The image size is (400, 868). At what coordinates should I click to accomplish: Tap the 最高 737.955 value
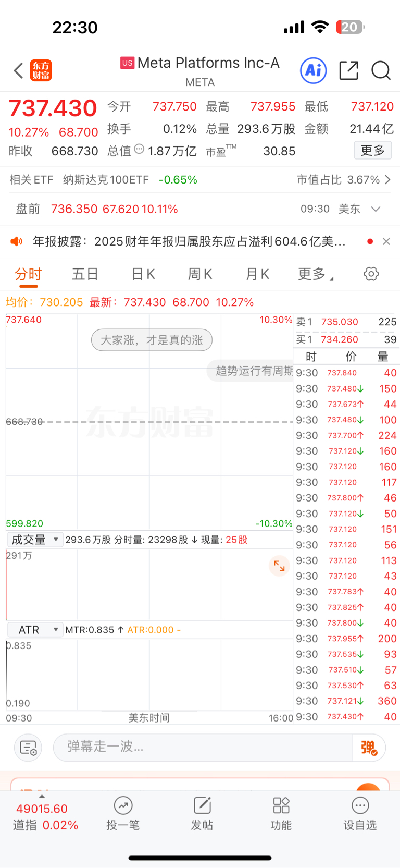pyautogui.click(x=273, y=106)
